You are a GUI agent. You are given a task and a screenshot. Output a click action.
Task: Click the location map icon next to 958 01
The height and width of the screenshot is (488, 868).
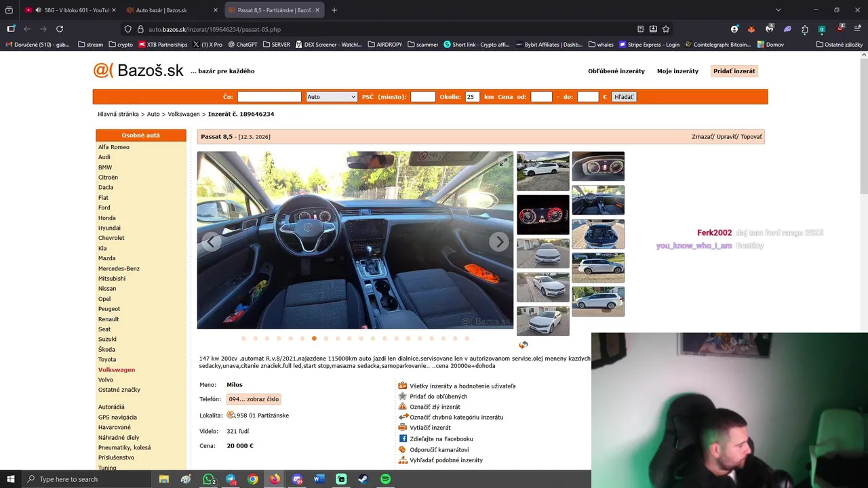231,415
